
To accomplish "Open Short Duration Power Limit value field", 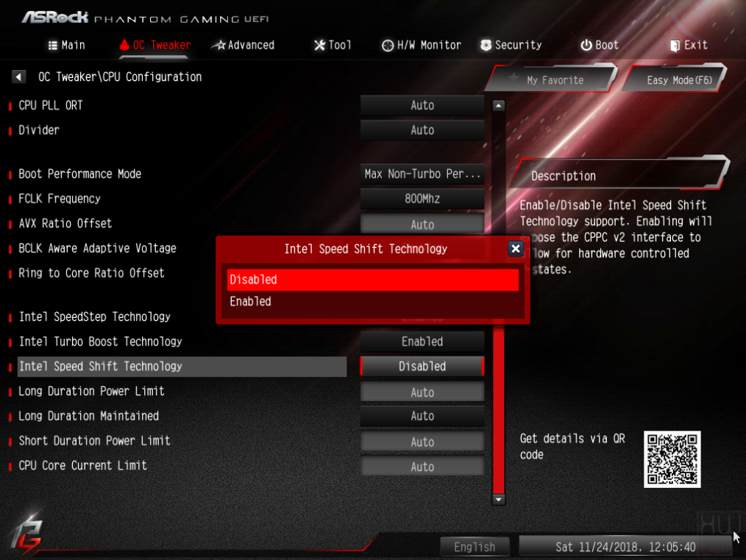I will (422, 442).
